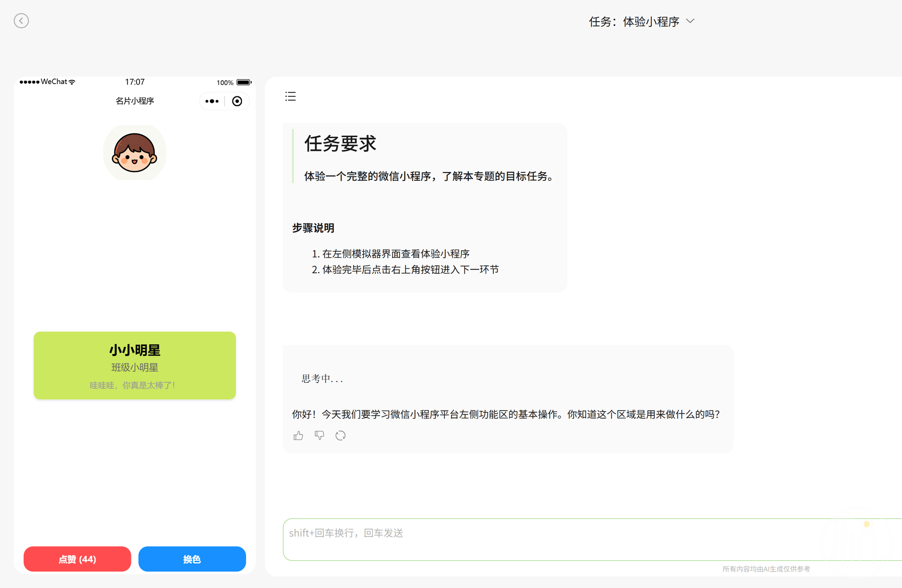Click the 步骤说明 section label
Viewport: 902px width, 588px height.
click(313, 228)
